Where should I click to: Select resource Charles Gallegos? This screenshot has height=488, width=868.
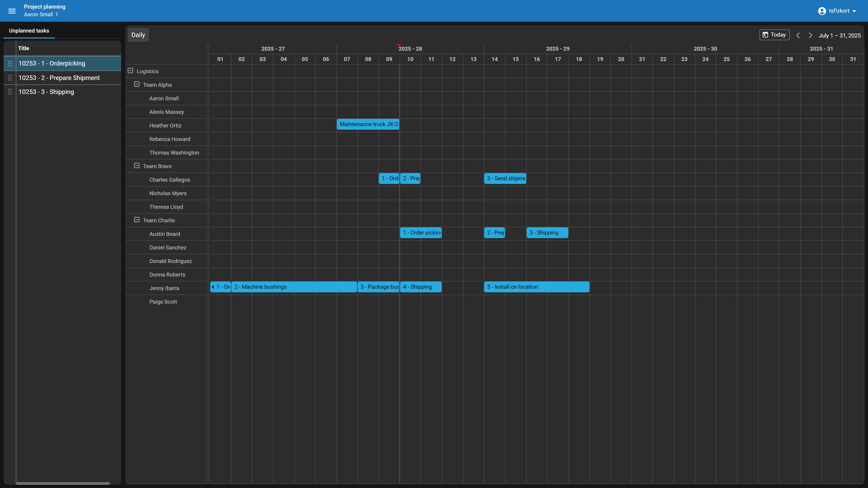[x=170, y=180]
